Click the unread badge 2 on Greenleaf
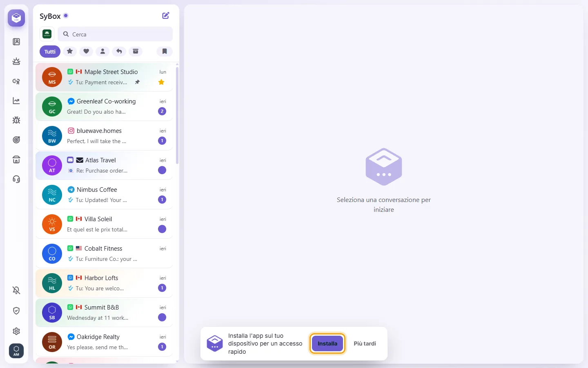Screen dimensions: 588x368 [x=162, y=111]
